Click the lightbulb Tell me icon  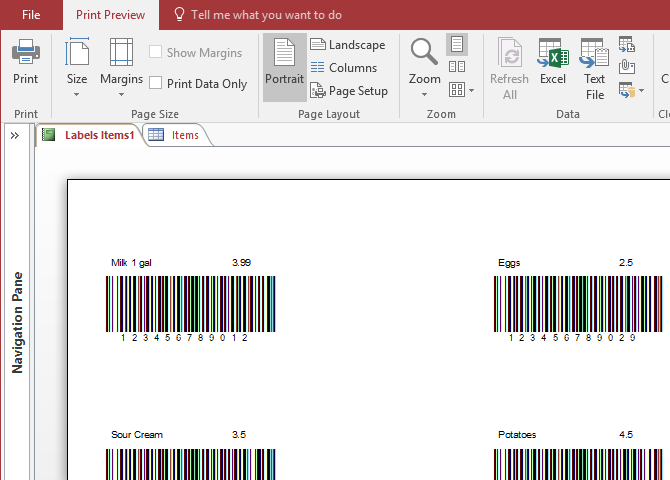179,15
